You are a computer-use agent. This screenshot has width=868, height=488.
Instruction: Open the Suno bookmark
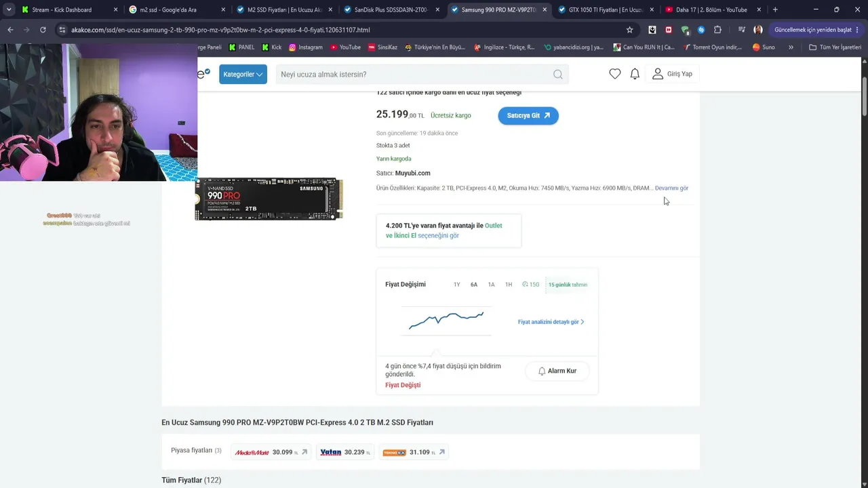coord(764,47)
